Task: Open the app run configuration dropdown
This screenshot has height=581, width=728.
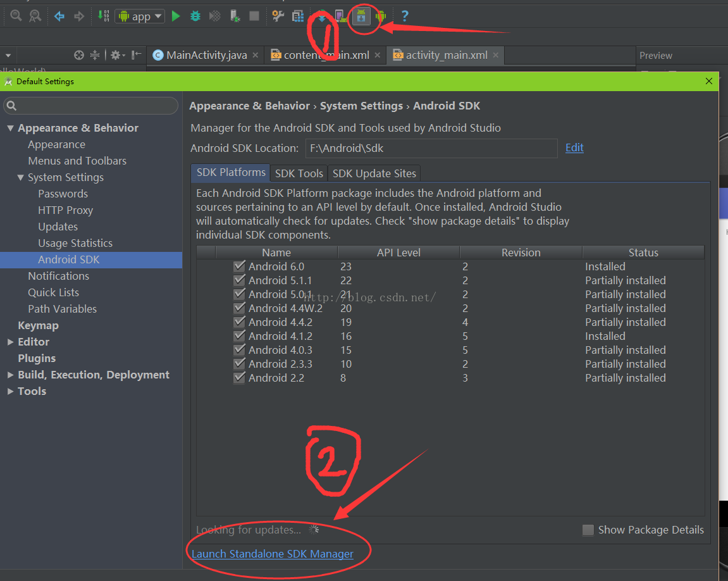Action: pyautogui.click(x=140, y=16)
